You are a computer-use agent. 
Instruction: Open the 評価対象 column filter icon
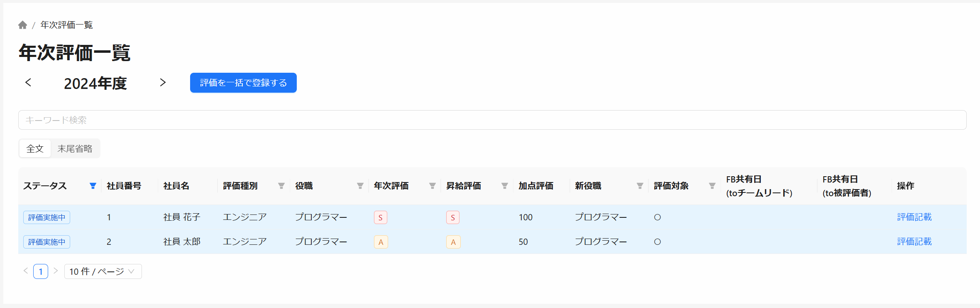(712, 186)
